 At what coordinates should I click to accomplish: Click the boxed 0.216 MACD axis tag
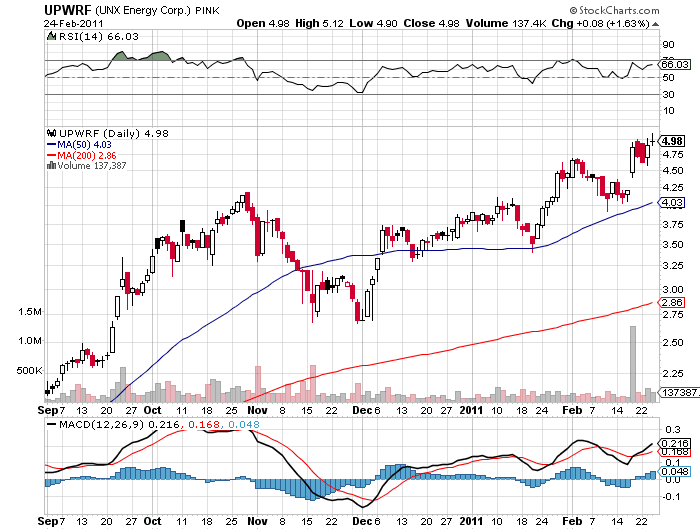pyautogui.click(x=675, y=443)
